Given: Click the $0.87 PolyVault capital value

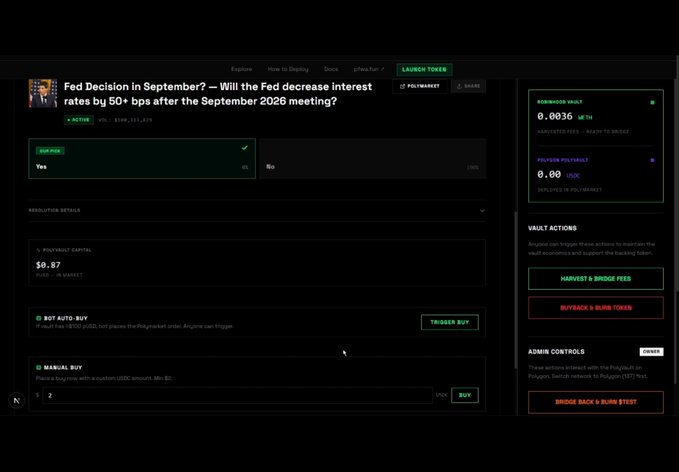Looking at the screenshot, I should click(48, 265).
